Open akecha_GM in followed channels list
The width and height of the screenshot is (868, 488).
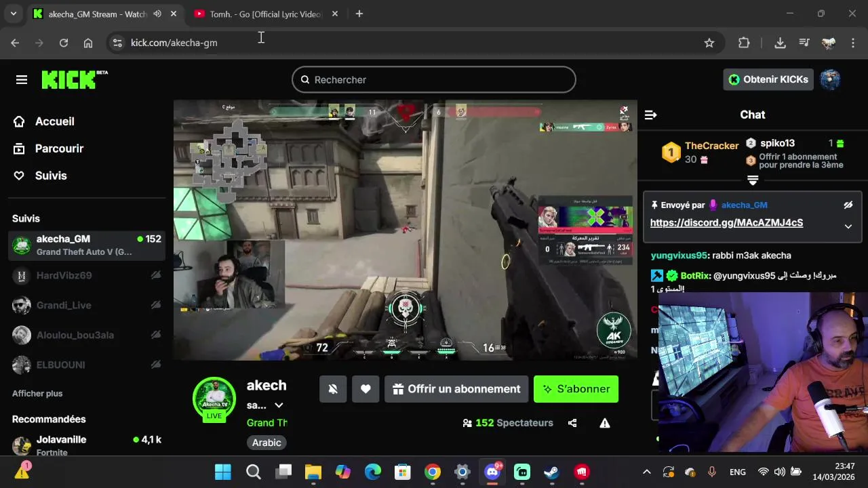(x=87, y=245)
